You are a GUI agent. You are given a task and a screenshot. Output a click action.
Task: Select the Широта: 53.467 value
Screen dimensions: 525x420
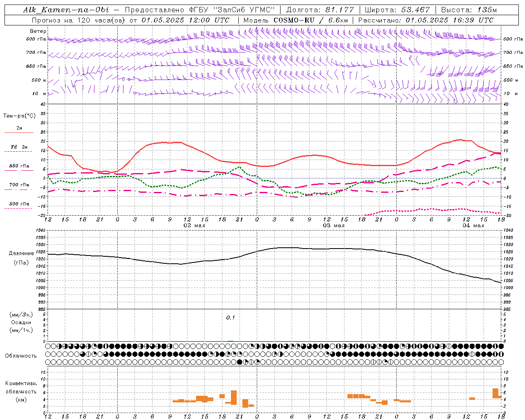click(397, 10)
